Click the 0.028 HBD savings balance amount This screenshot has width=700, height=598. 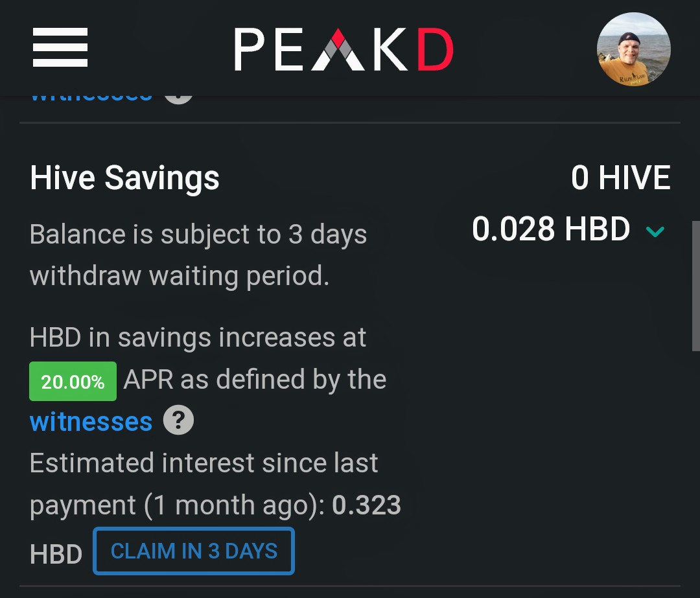click(551, 229)
